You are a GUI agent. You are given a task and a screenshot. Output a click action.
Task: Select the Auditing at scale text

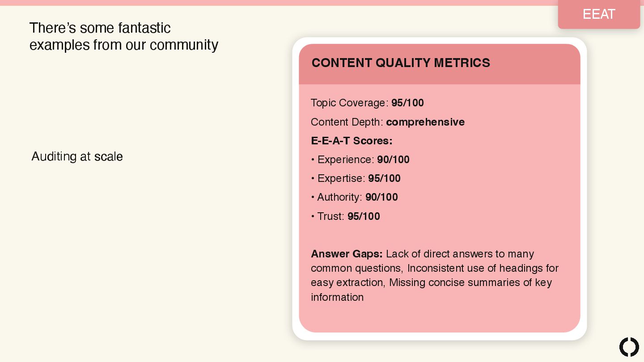[x=77, y=156]
